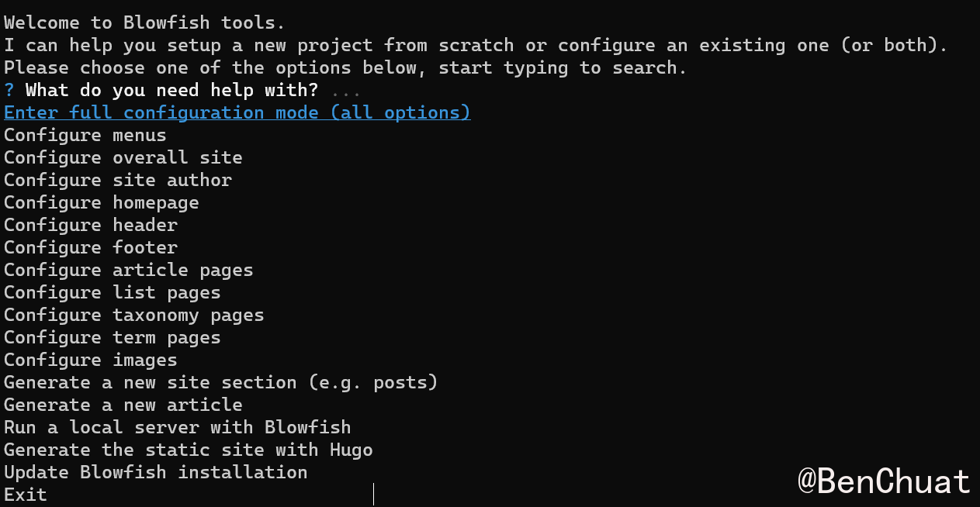
Task: Pick the Configure site author option
Action: tap(118, 181)
